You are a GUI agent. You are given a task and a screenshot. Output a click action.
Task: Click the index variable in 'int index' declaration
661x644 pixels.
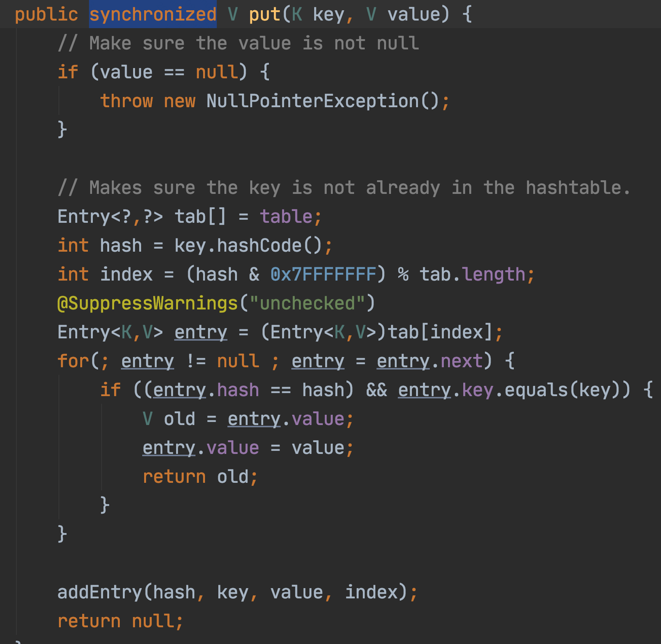[126, 274]
